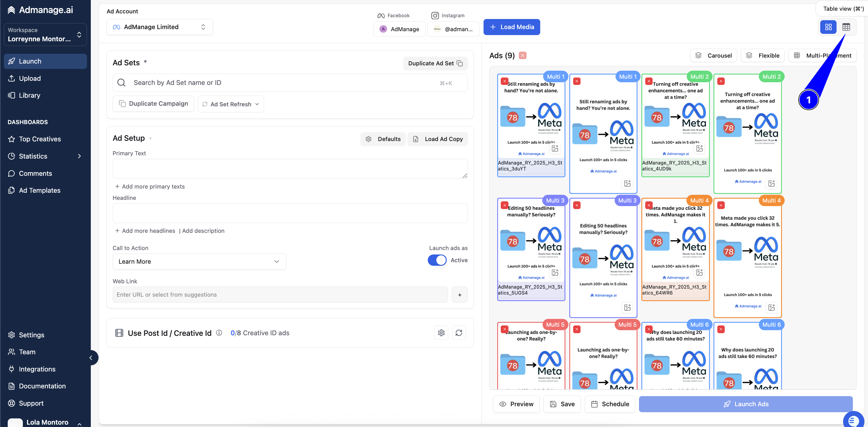This screenshot has width=868, height=427.
Task: Toggle Flexible ad format
Action: click(x=762, y=56)
